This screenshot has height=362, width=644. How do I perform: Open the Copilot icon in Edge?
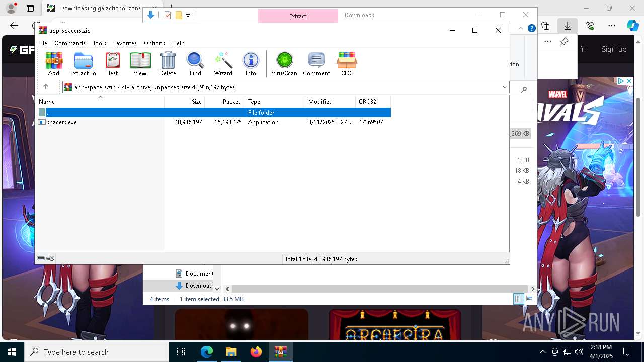coord(633,26)
